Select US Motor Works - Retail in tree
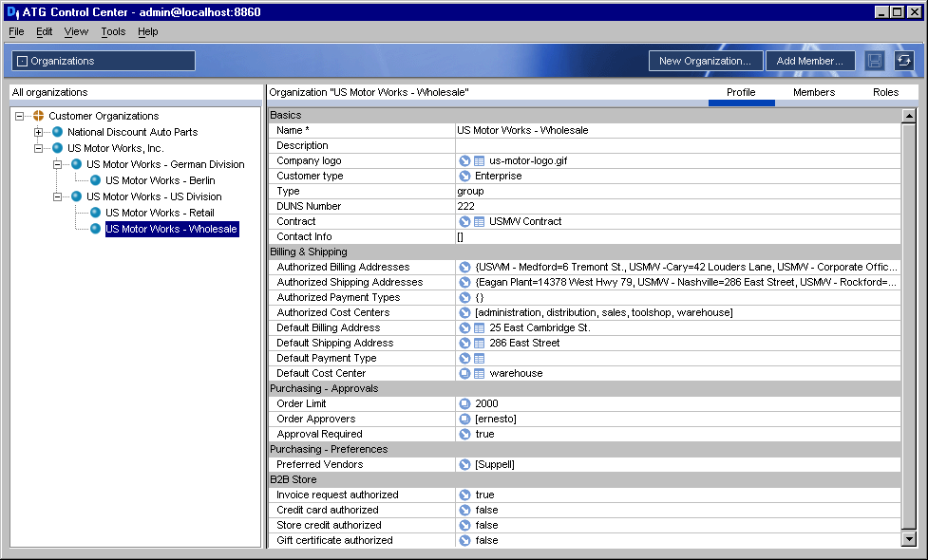Image resolution: width=928 pixels, height=560 pixels. (x=160, y=213)
